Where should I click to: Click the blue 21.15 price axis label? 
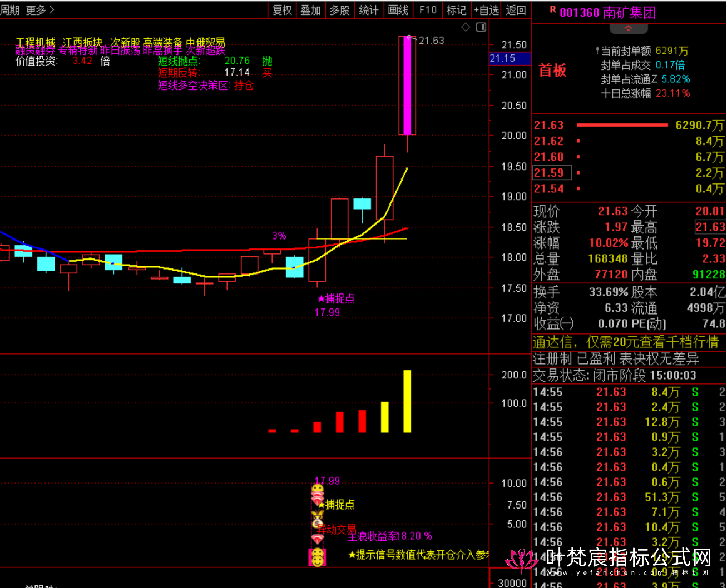[x=510, y=58]
